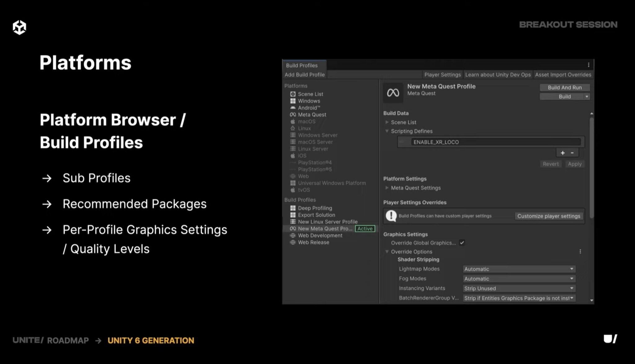Click Add Build Profile

304,75
